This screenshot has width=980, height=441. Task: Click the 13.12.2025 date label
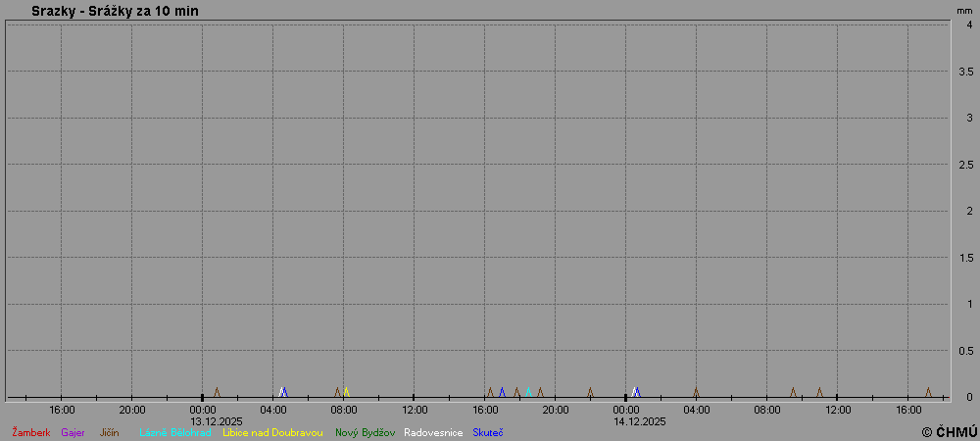(x=217, y=421)
